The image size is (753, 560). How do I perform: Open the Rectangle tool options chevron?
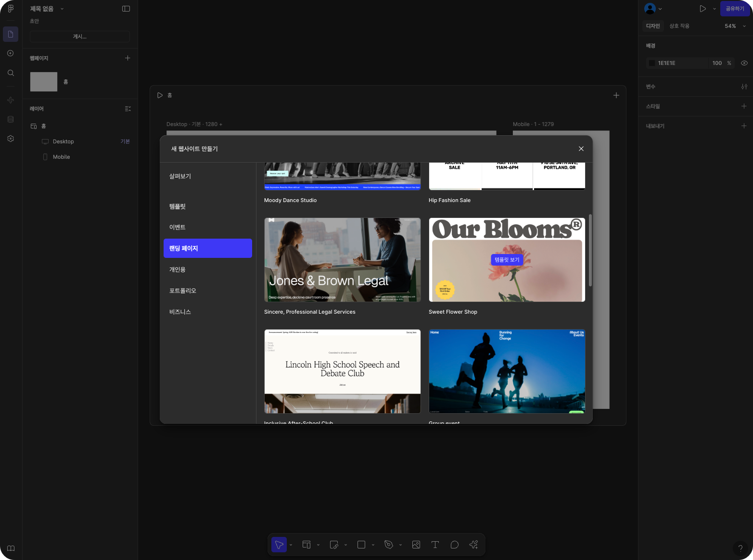373,545
